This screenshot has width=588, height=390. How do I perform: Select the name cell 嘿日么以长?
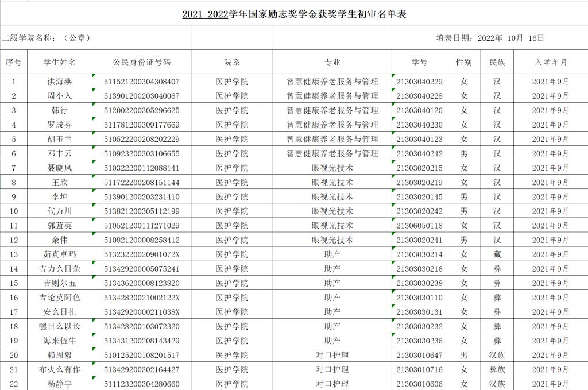click(x=60, y=326)
